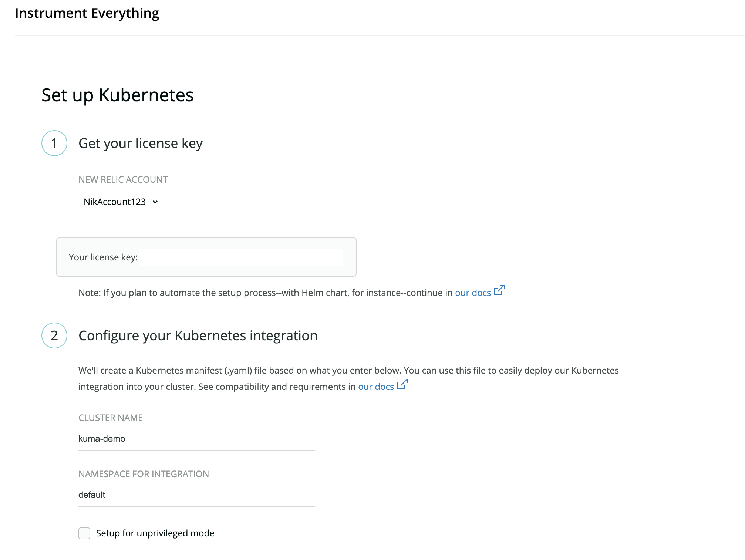Click the Get your license key heading
745x560 pixels.
pos(141,144)
